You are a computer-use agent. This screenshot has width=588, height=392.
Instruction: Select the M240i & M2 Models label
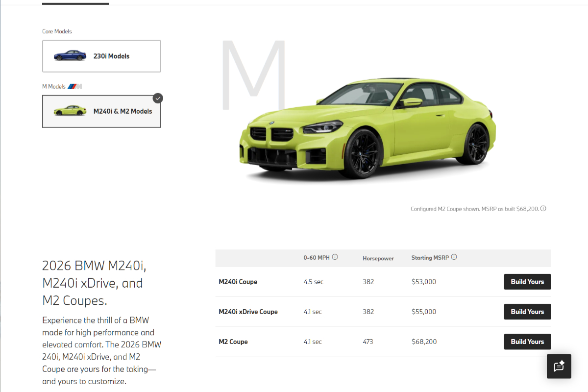tap(122, 111)
